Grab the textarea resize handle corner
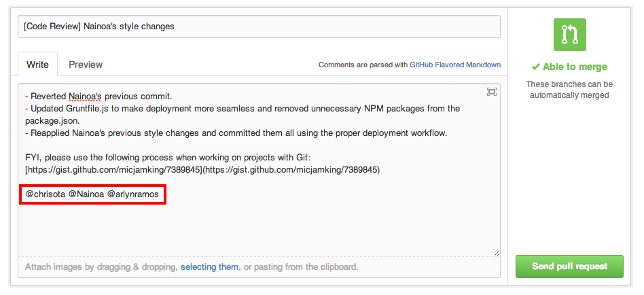This screenshot has height=295, width=644. (497, 252)
